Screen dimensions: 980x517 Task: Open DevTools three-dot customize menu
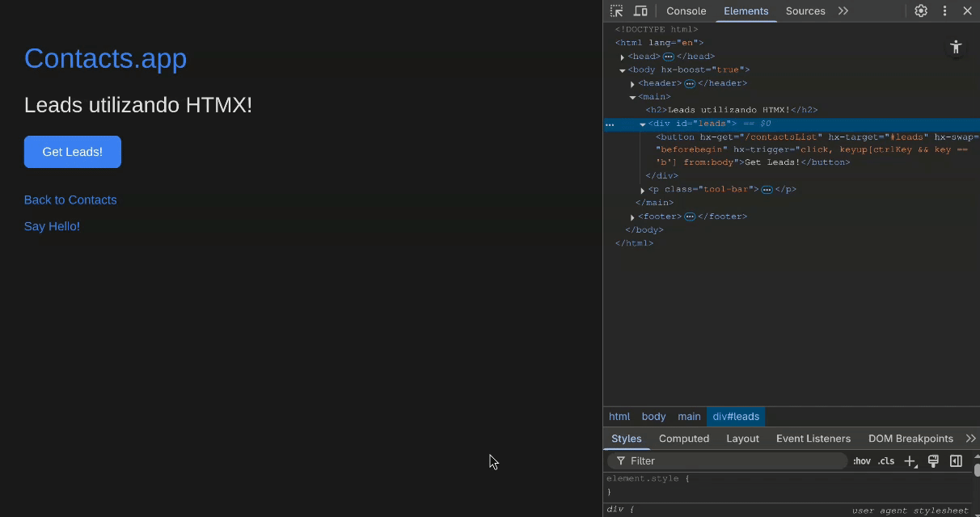click(944, 11)
